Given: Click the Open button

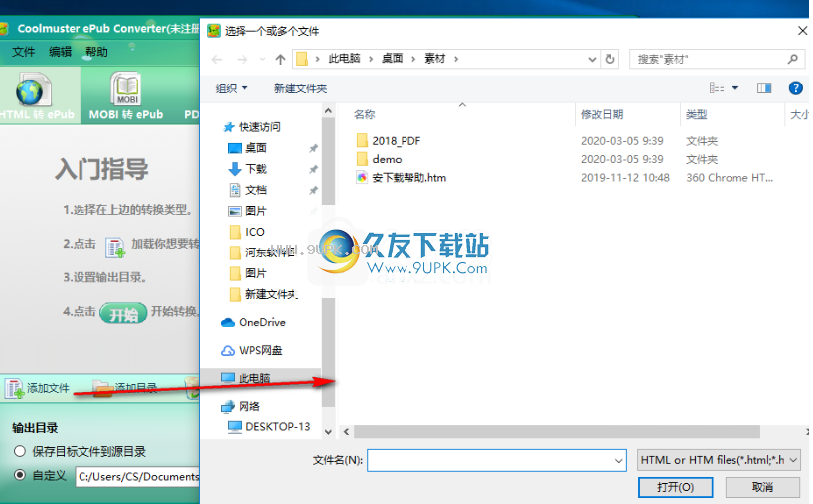Looking at the screenshot, I should click(675, 487).
